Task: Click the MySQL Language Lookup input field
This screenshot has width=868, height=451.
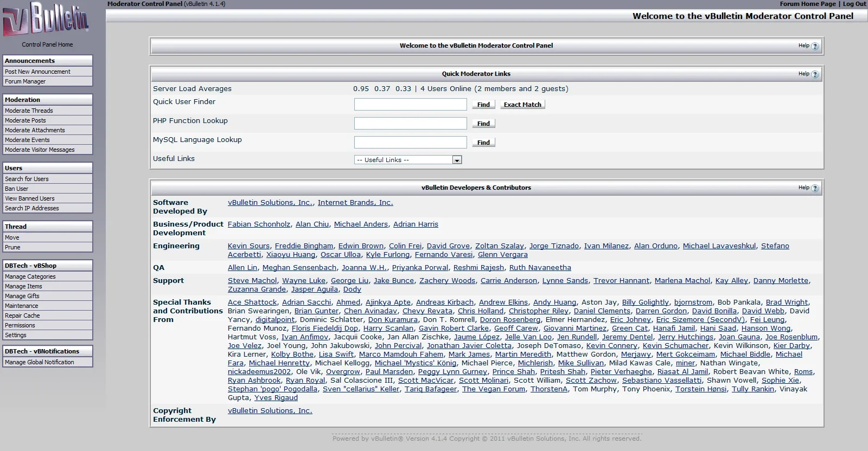Action: click(411, 142)
